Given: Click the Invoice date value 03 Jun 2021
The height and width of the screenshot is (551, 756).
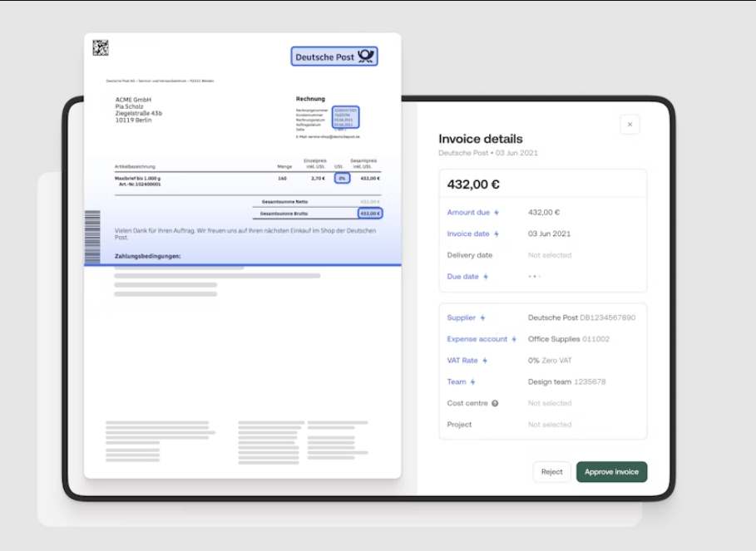Looking at the screenshot, I should 549,234.
